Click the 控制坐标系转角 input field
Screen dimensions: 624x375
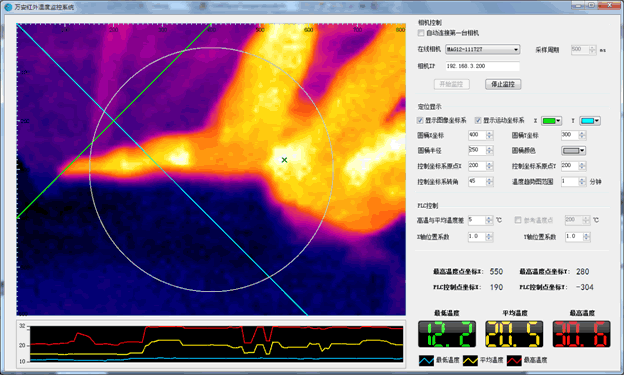point(477,182)
